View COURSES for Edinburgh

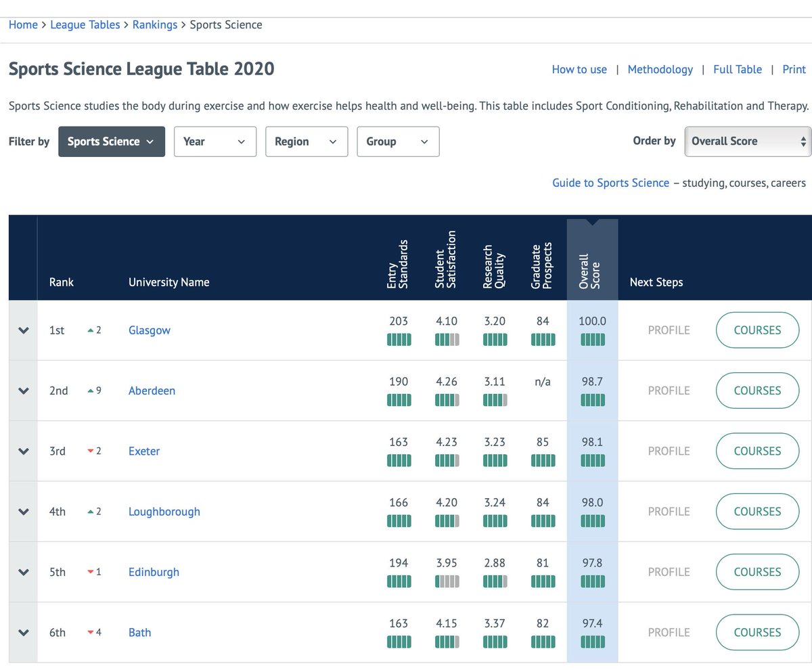pyautogui.click(x=757, y=572)
